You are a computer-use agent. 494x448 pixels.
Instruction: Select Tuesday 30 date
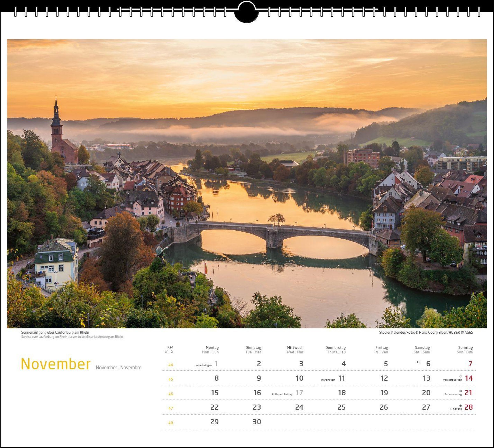coord(256,422)
